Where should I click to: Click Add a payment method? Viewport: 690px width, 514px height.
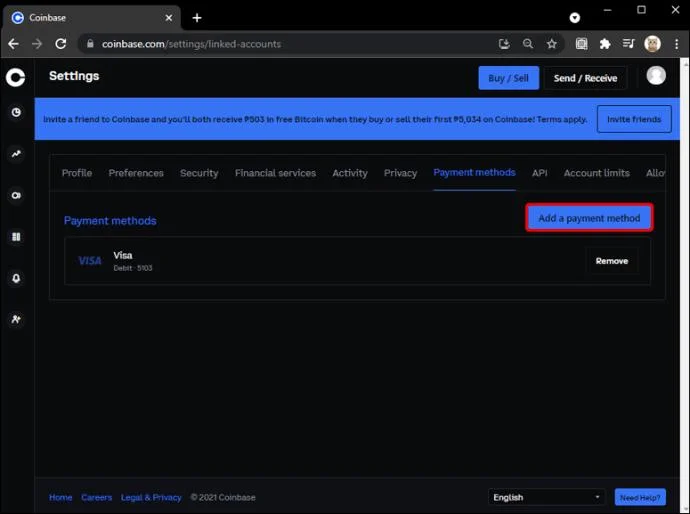(x=589, y=218)
